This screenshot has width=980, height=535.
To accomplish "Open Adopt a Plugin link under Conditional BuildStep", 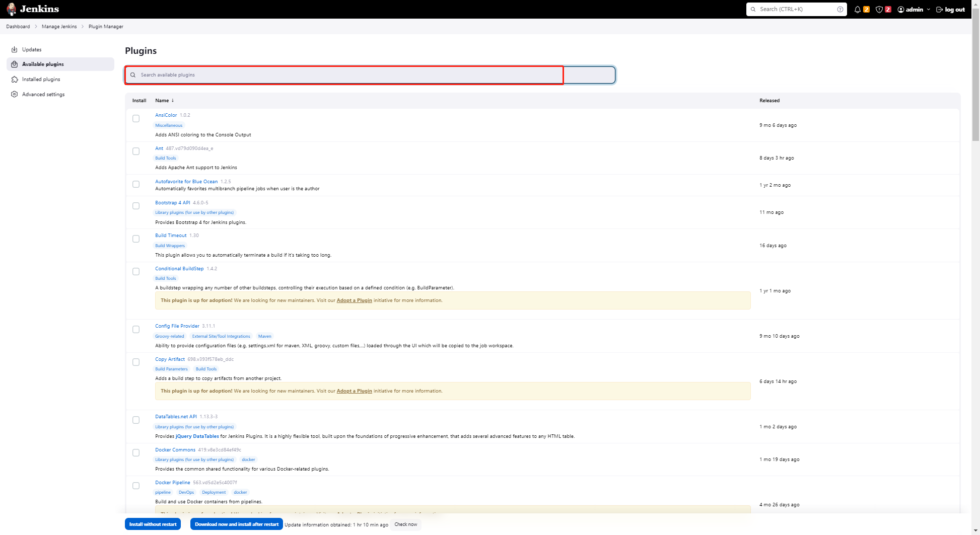I will 355,300.
